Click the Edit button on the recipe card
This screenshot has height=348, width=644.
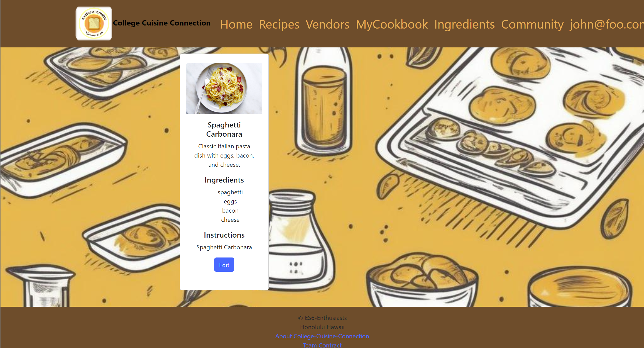(224, 264)
